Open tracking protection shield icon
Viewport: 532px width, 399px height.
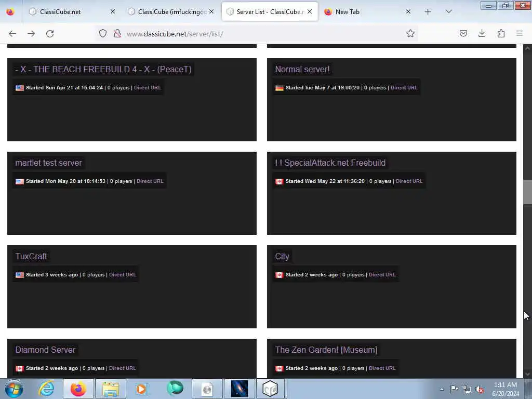[103, 33]
